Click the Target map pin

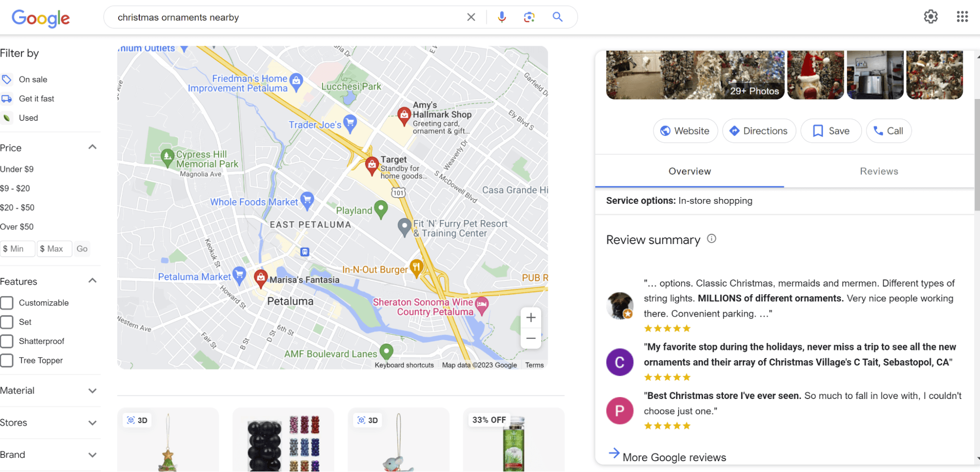tap(372, 165)
